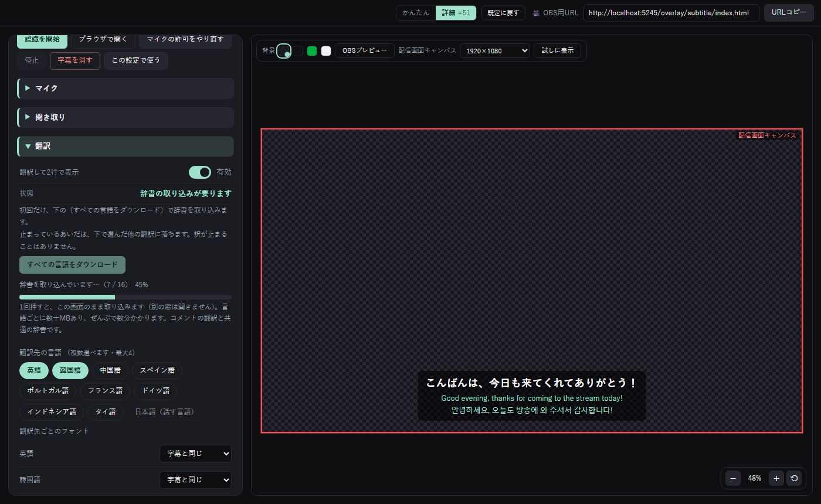
Task: Enable the ドイツ語 target language chip
Action: pyautogui.click(x=156, y=391)
